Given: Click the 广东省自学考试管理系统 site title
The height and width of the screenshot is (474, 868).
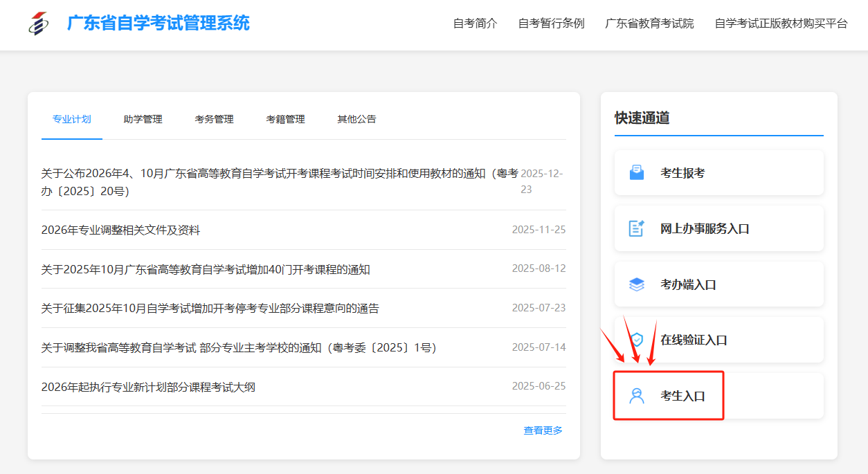Looking at the screenshot, I should pos(158,24).
